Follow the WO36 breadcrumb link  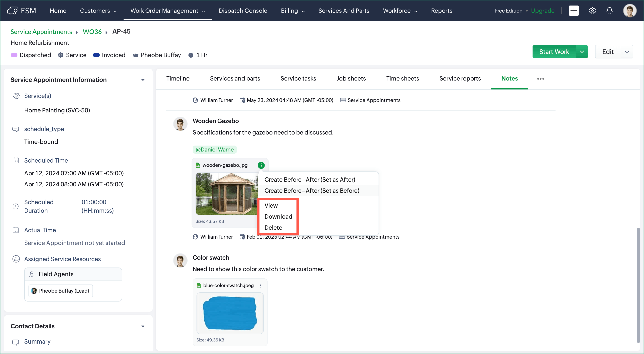(92, 32)
